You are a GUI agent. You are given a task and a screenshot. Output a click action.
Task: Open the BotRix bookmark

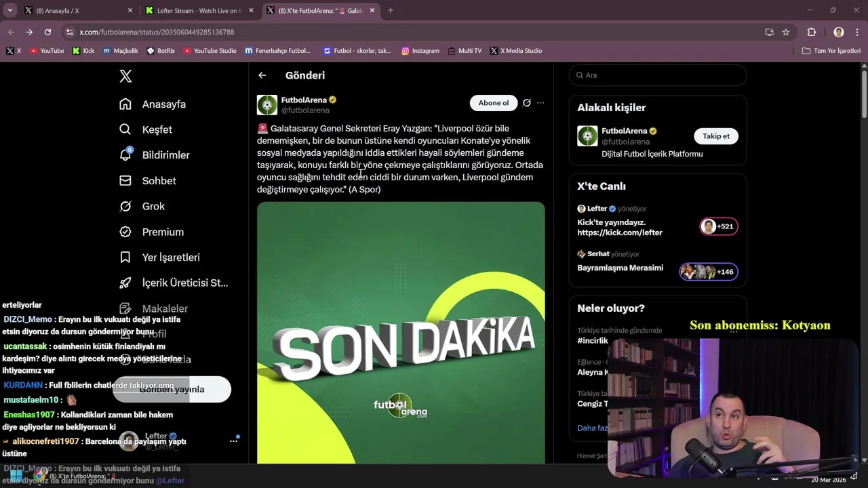[160, 51]
